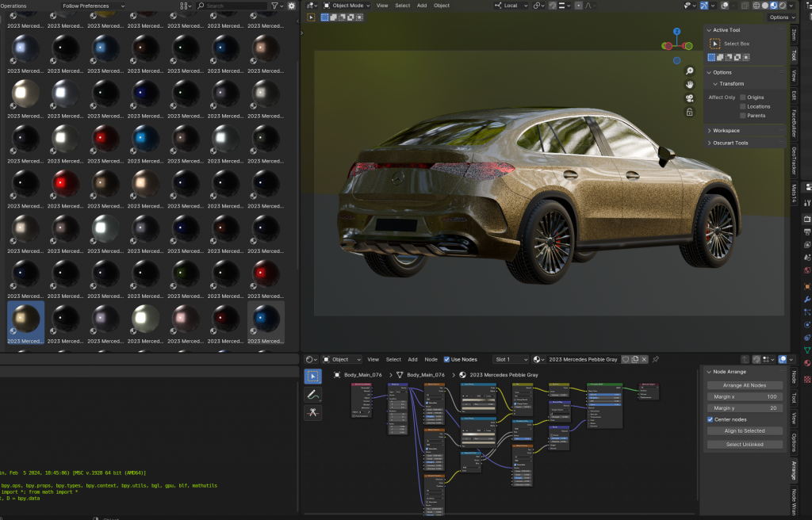This screenshot has width=812, height=520.
Task: Click the asset browser settings gear icon
Action: [x=291, y=6]
